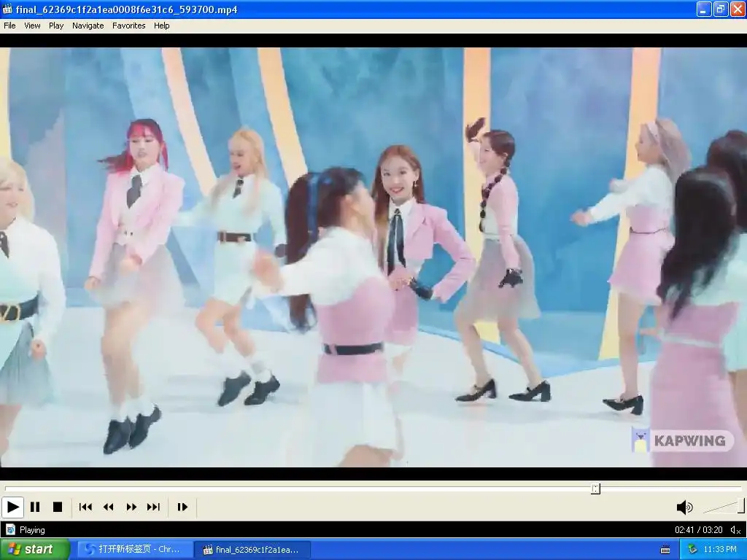Open the Favorites menu
This screenshot has height=560, width=747.
coord(128,26)
